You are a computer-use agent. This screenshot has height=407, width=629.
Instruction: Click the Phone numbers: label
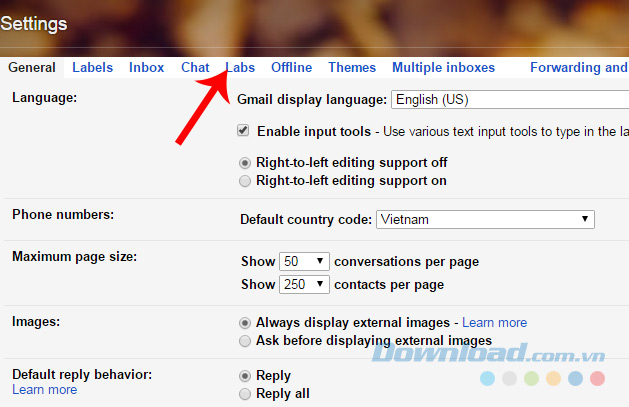(63, 215)
